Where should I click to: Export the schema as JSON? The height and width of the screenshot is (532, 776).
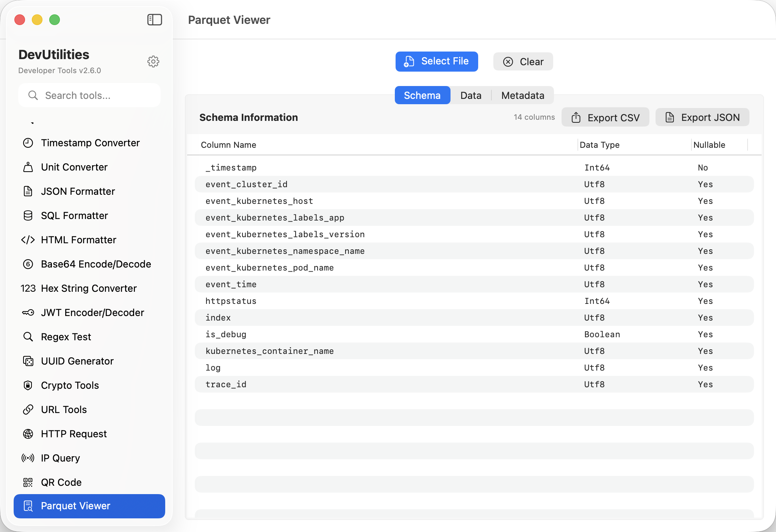(702, 117)
